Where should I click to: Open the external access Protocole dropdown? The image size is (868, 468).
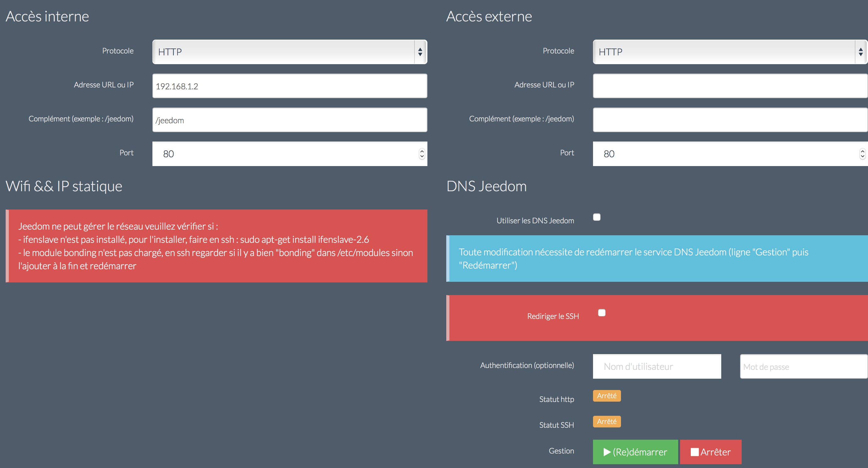click(730, 52)
